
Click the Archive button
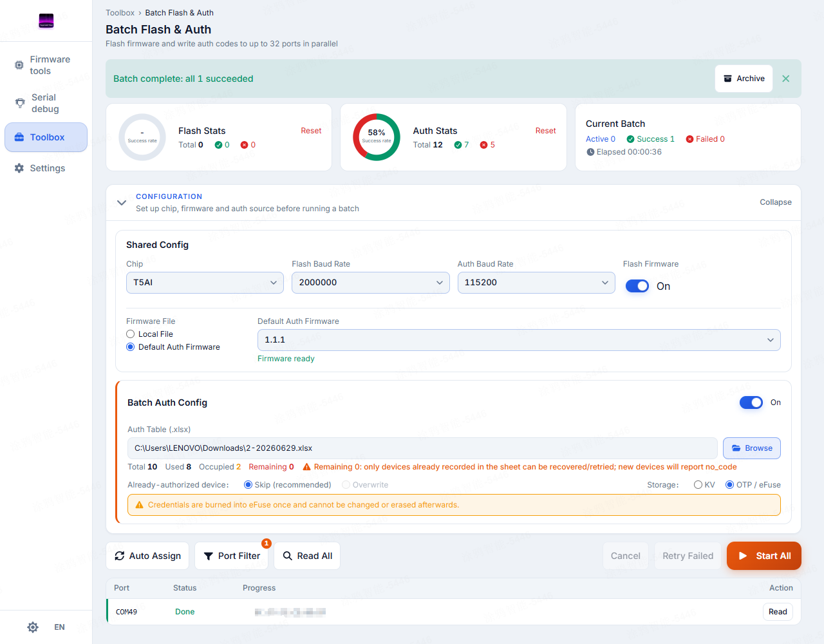point(744,79)
